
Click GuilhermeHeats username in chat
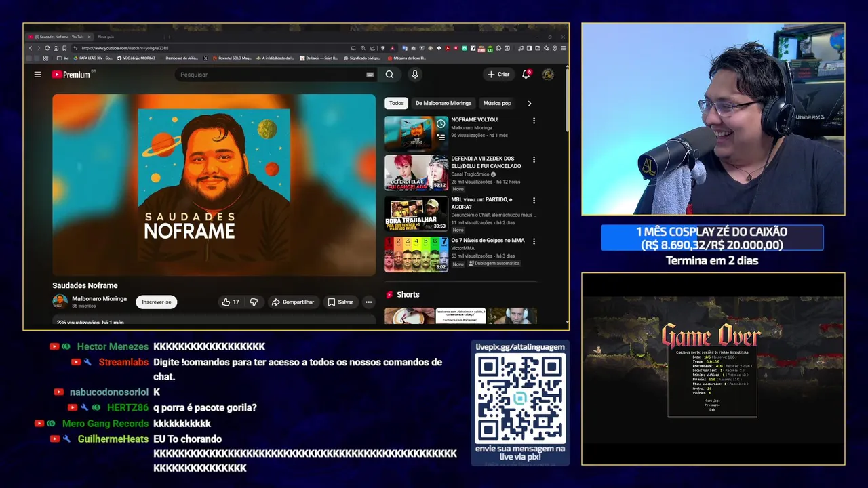[x=113, y=439]
